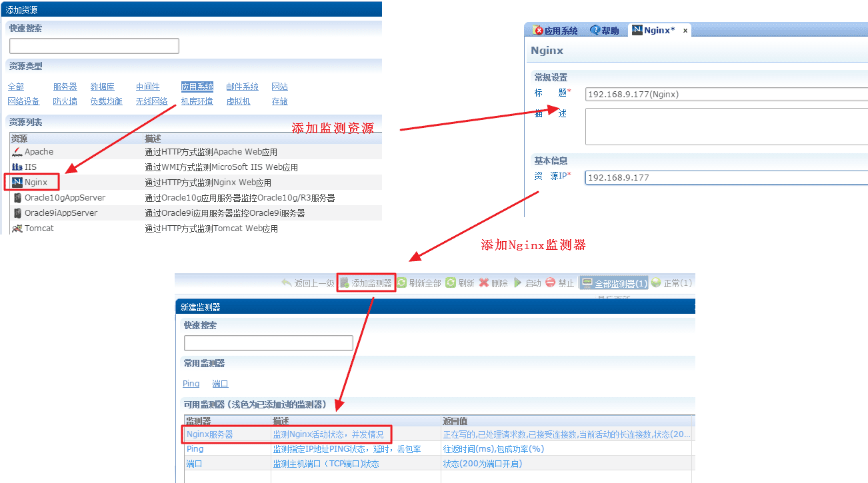Filter monitors by 全部监测器(1)
This screenshot has width=868, height=483.
pyautogui.click(x=615, y=283)
